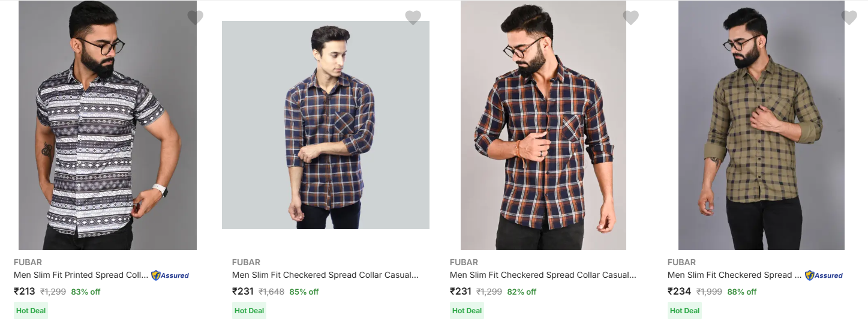The height and width of the screenshot is (324, 868).
Task: Open the grey printed short-sleeve shirt image
Action: point(107,126)
